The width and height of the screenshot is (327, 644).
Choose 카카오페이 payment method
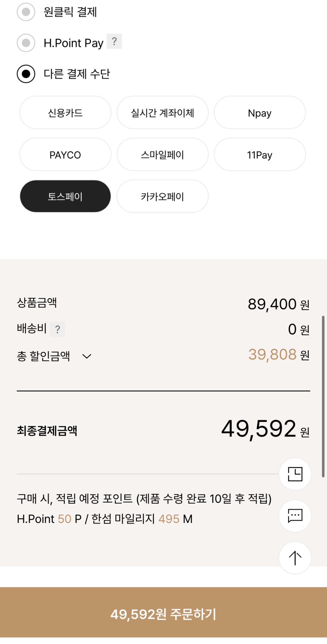(x=162, y=196)
